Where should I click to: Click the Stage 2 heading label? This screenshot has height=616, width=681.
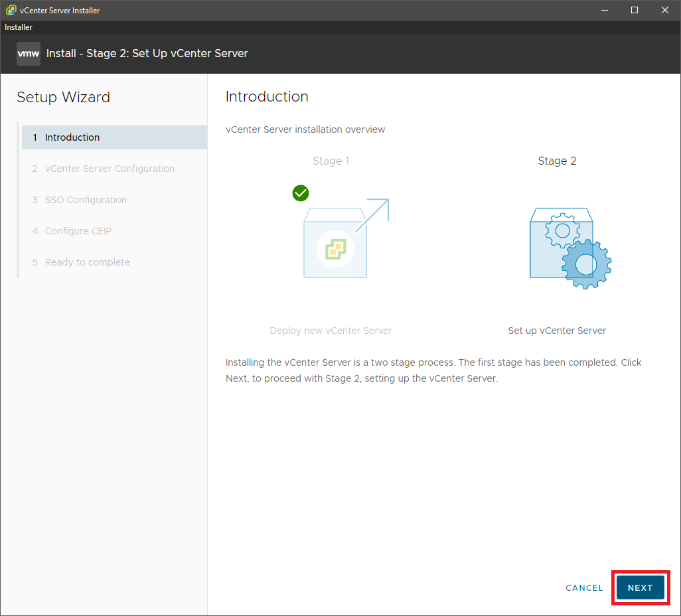(x=557, y=161)
